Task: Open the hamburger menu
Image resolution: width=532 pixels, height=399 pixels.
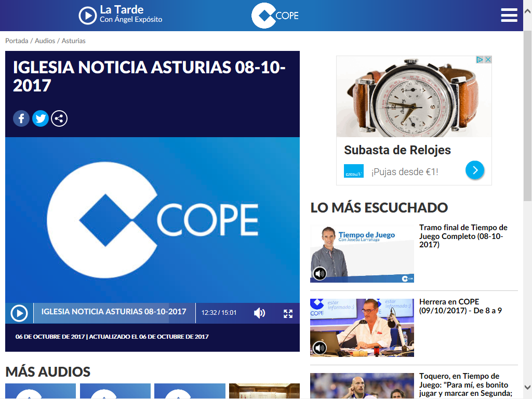Action: (x=509, y=15)
